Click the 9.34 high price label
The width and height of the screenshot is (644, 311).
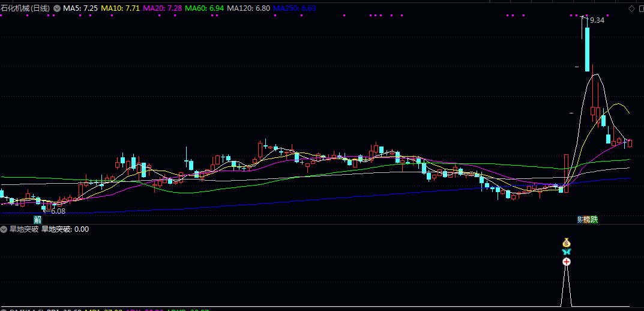click(x=597, y=20)
